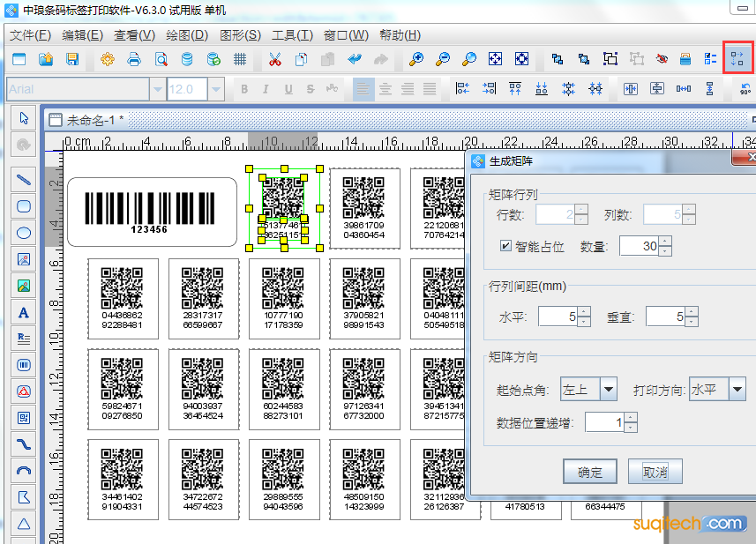Viewport: 756px width, 544px height.
Task: Toggle the grid display button
Action: pos(240,59)
